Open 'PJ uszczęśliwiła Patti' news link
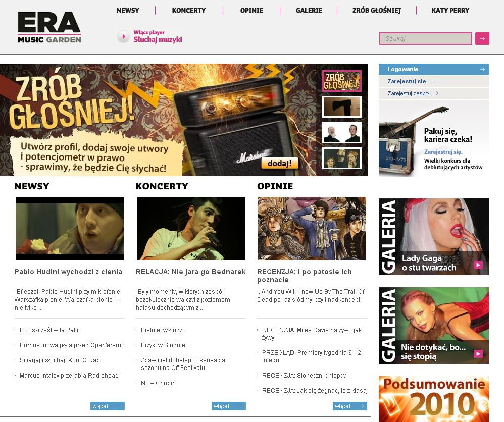This screenshot has width=504, height=422. [x=49, y=330]
